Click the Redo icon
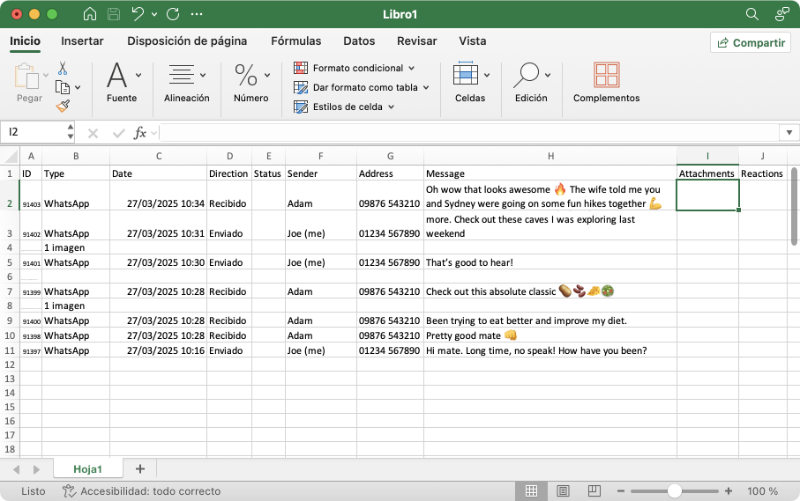Image resolution: width=800 pixels, height=501 pixels. 173,14
